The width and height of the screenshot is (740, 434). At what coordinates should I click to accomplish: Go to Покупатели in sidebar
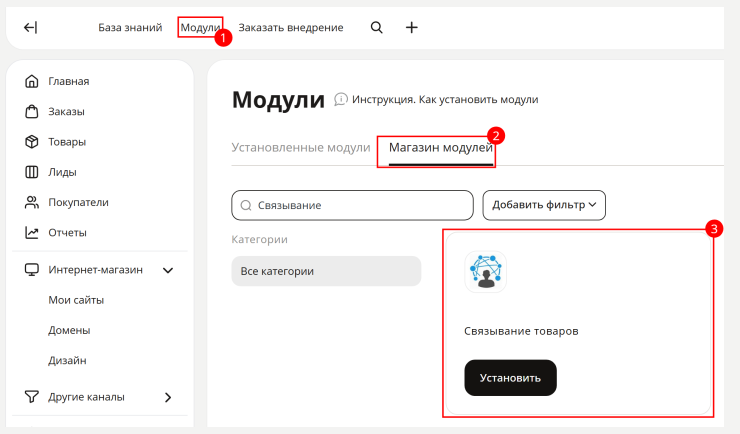click(x=78, y=202)
